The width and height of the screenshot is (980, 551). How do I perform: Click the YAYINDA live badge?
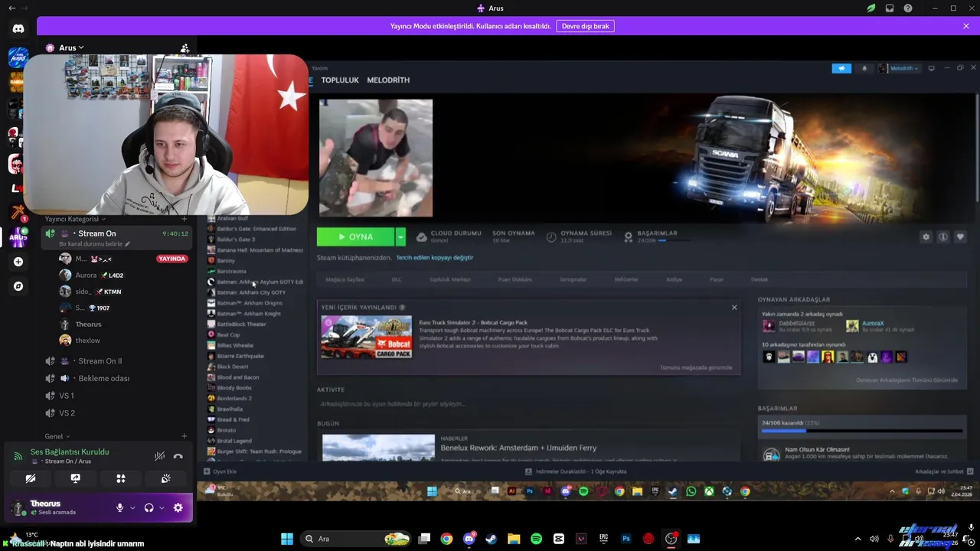pos(171,259)
